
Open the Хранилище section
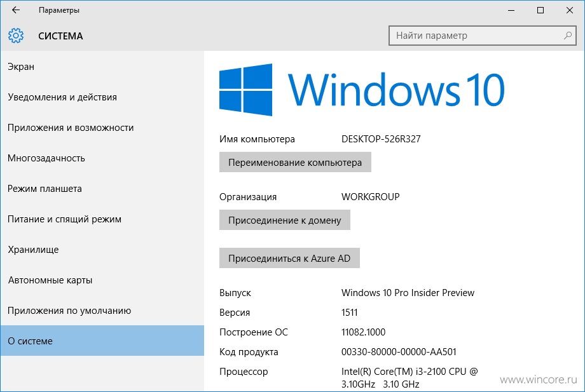[x=102, y=250]
